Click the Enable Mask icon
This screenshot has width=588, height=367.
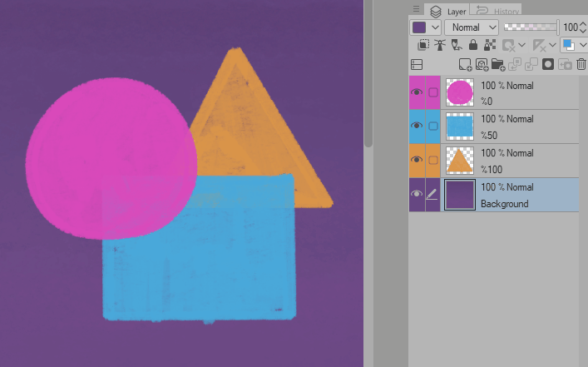pos(508,46)
